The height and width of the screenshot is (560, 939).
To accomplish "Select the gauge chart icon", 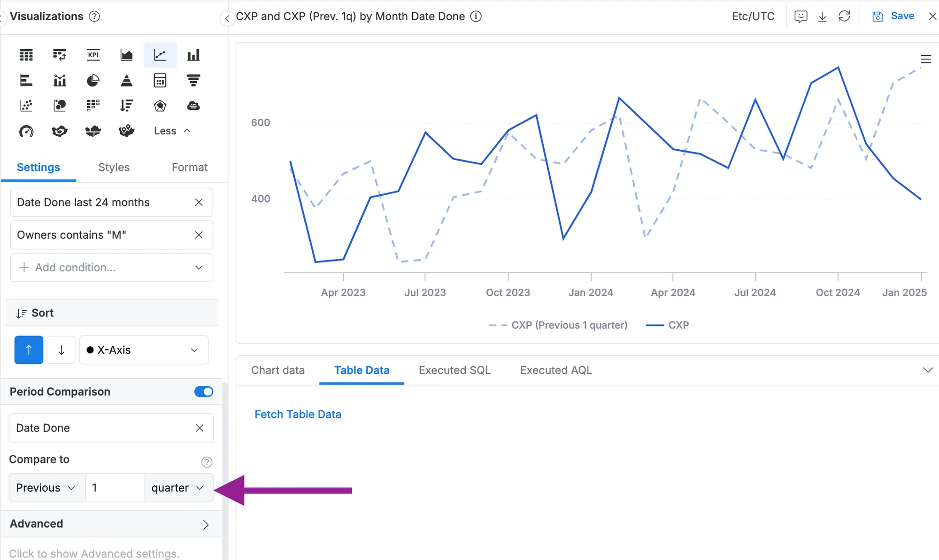I will click(x=26, y=131).
